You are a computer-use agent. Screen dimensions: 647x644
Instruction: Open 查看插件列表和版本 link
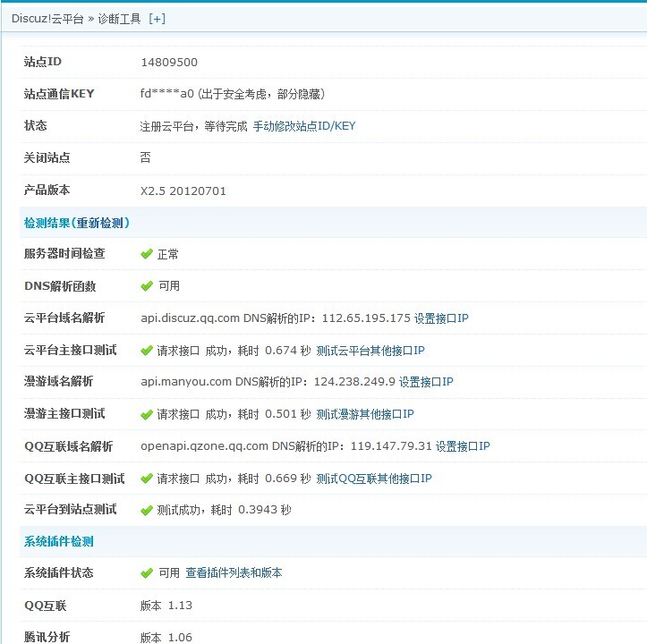[234, 572]
